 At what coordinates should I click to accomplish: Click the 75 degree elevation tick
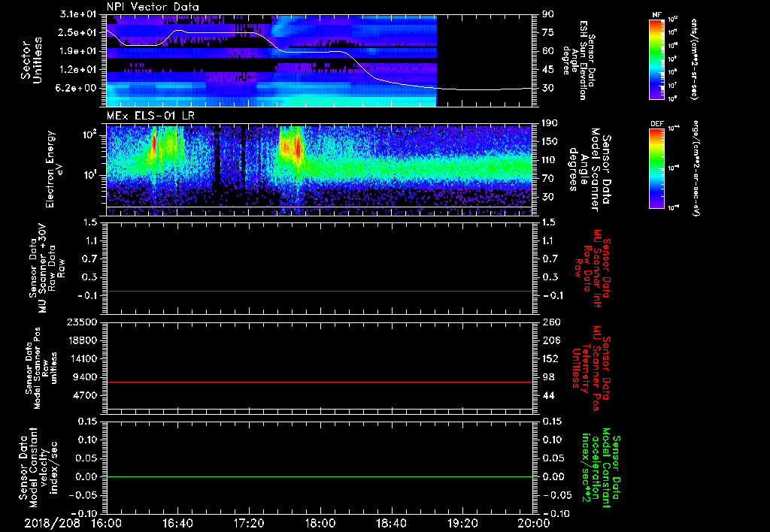coord(547,32)
